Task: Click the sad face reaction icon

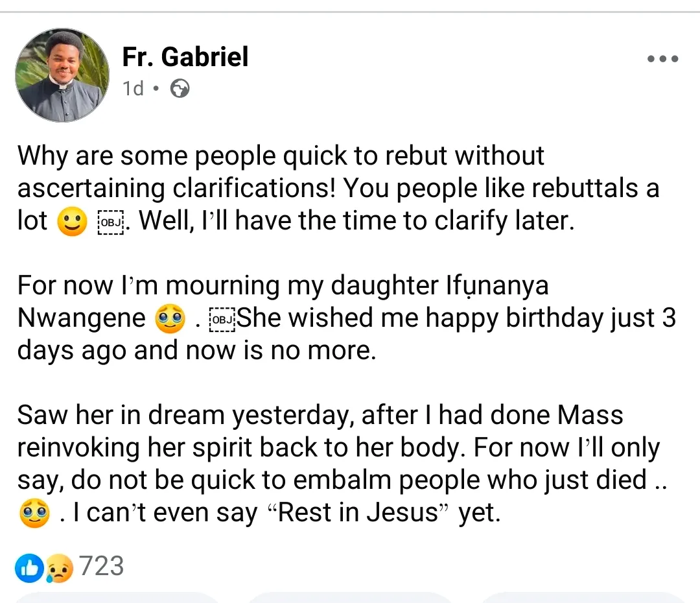Action: pyautogui.click(x=60, y=568)
